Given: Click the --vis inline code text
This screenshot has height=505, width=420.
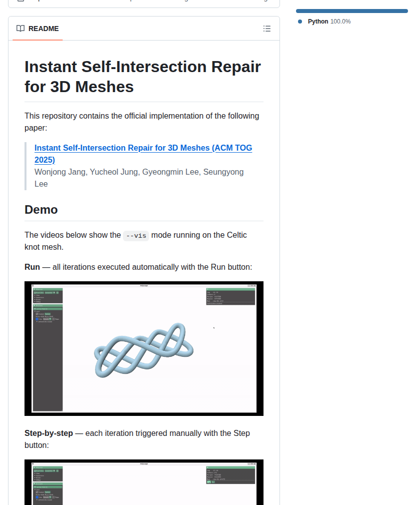Looking at the screenshot, I should 136,236.
